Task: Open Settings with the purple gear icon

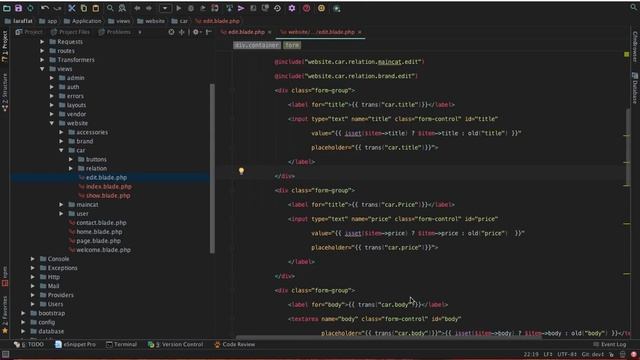Action: coord(292,8)
